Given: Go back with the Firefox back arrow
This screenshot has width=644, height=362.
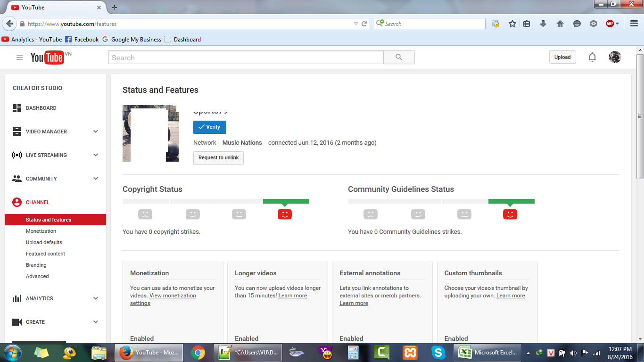Looking at the screenshot, I should tap(9, 24).
